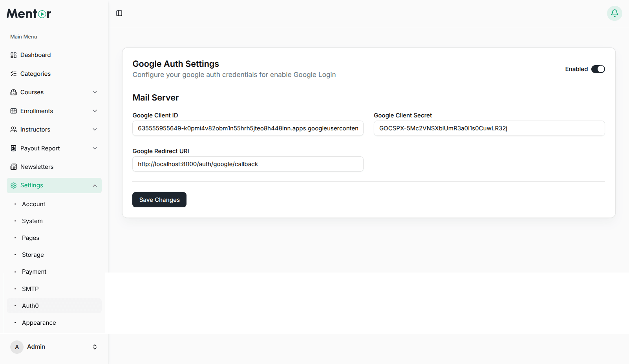
Task: Click the notification bell icon
Action: (614, 13)
